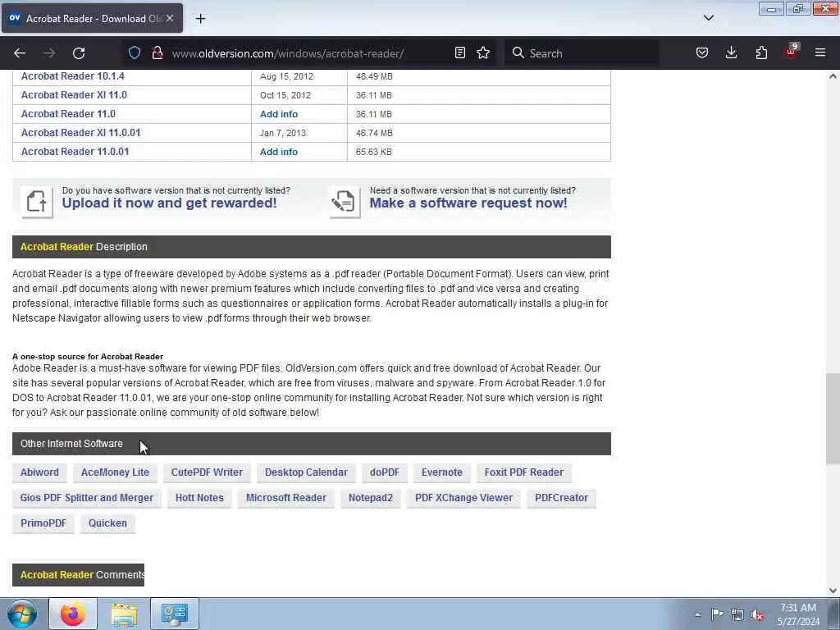
Task: Open Save to Pocket icon
Action: click(702, 53)
